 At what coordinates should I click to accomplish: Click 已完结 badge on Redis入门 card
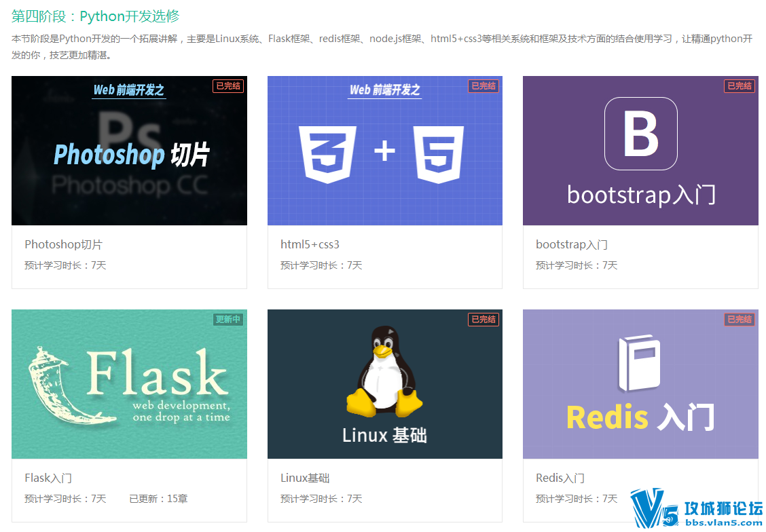pos(740,319)
